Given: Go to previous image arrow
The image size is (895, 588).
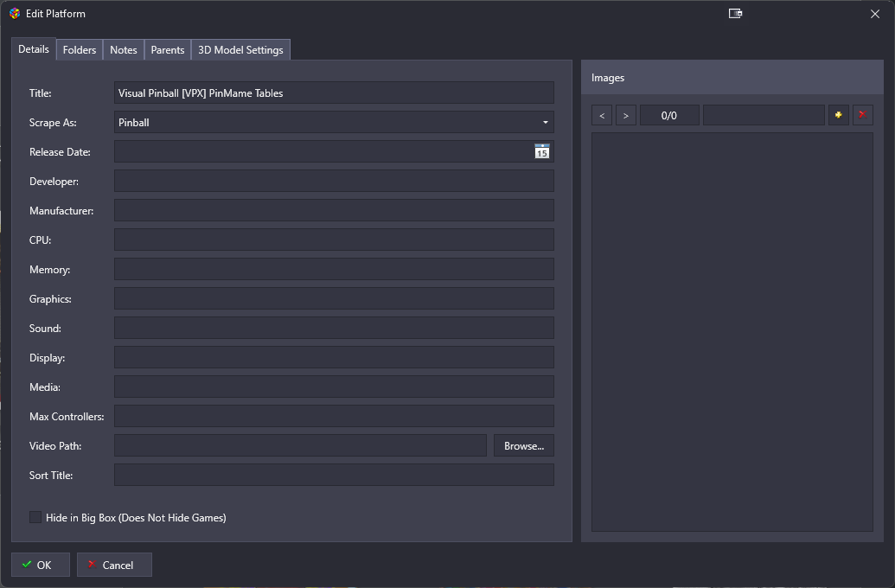Looking at the screenshot, I should pyautogui.click(x=602, y=115).
